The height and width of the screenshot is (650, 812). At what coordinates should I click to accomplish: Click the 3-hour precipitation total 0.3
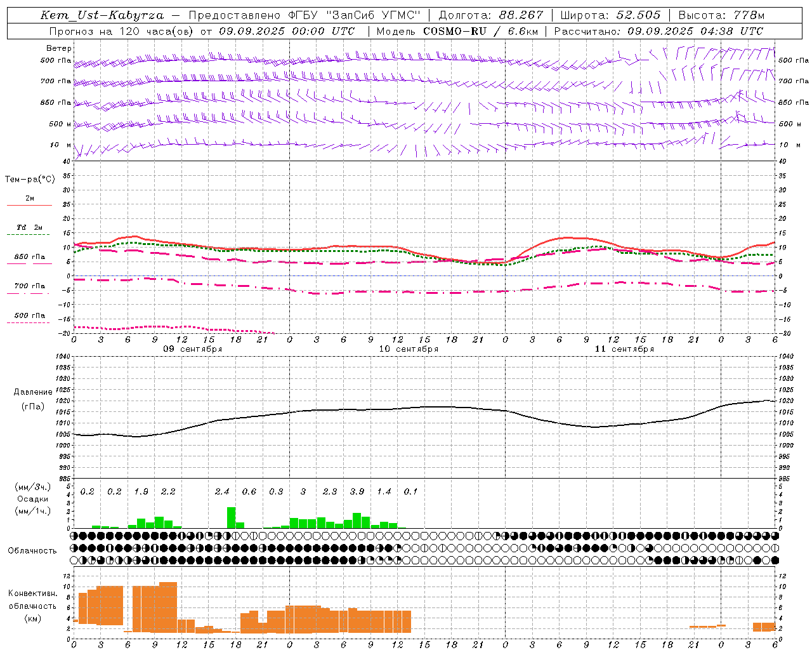(276, 491)
